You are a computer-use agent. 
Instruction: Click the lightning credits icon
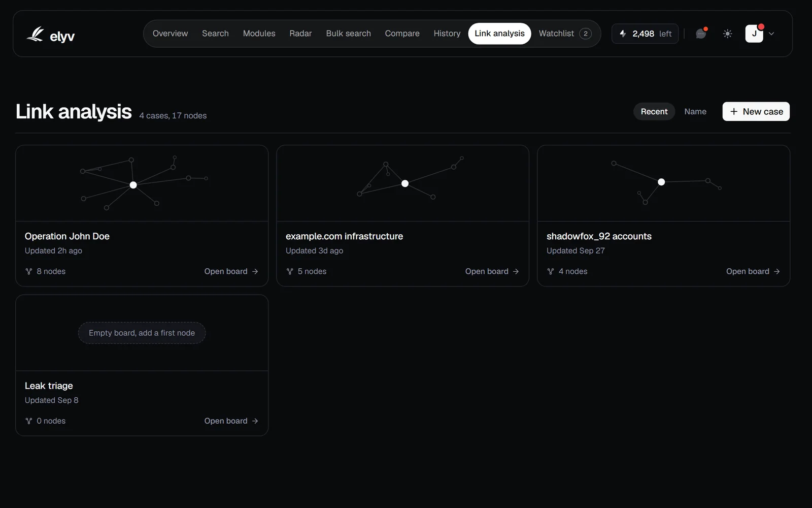click(x=623, y=34)
